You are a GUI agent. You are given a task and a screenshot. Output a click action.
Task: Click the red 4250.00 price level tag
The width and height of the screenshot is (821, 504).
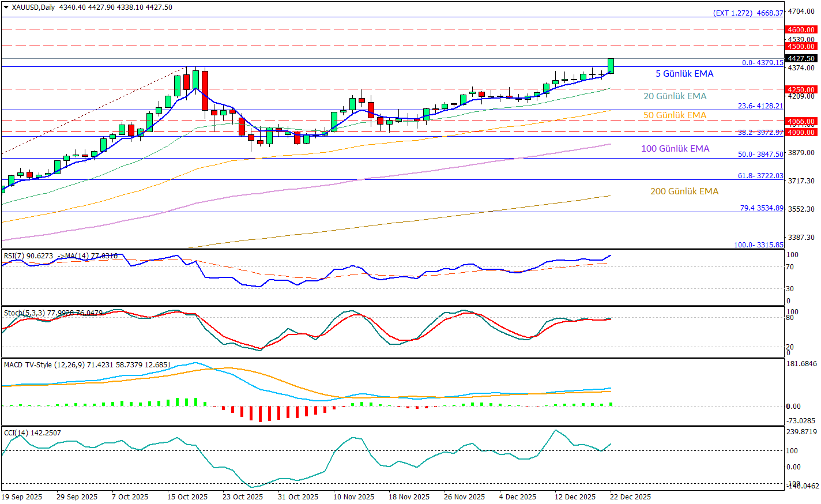801,89
